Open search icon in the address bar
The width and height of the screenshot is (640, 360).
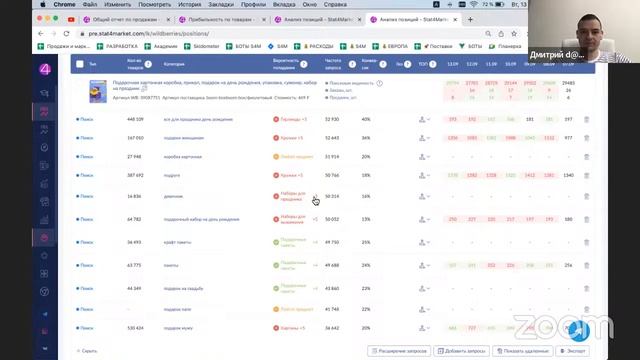click(x=488, y=33)
